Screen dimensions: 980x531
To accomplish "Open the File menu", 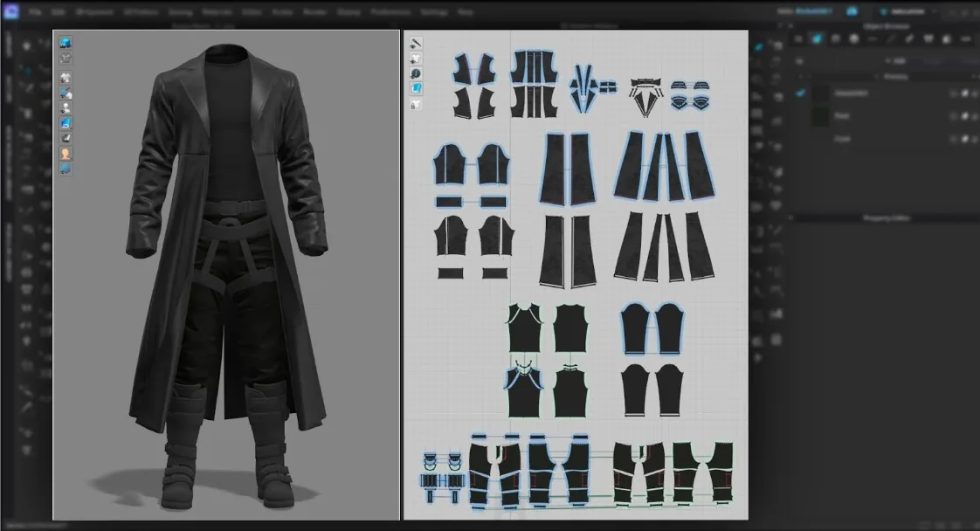I will pos(35,12).
